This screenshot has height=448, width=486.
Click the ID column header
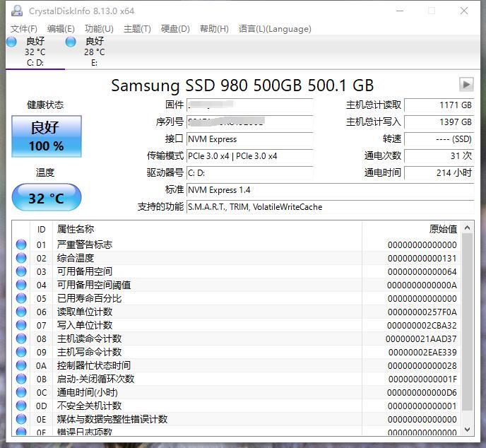click(41, 230)
